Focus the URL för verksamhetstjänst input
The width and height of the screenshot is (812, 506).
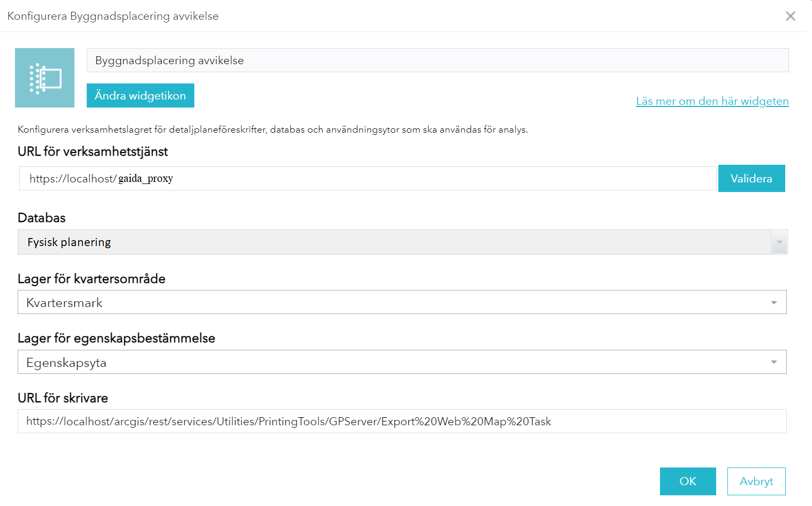tap(367, 179)
